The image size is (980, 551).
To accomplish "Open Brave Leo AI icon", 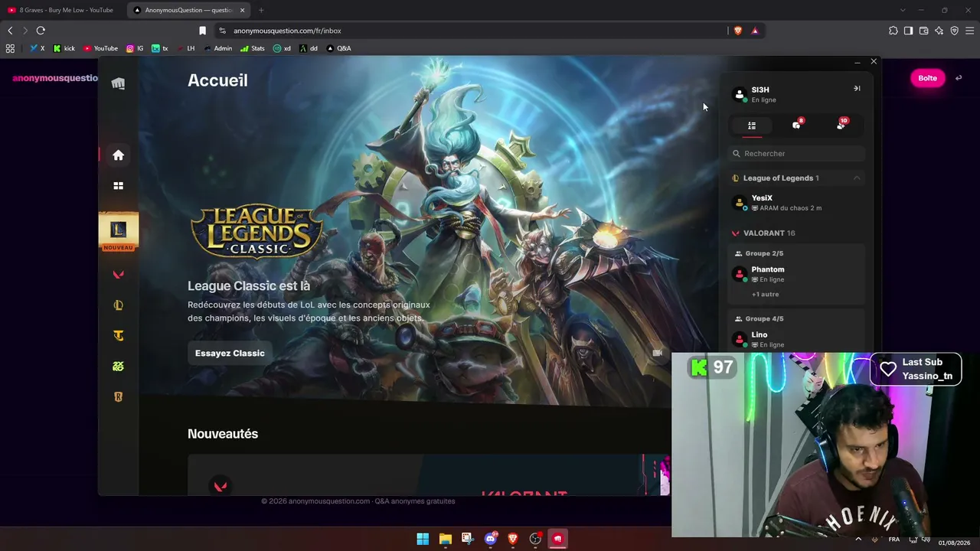I will (939, 31).
